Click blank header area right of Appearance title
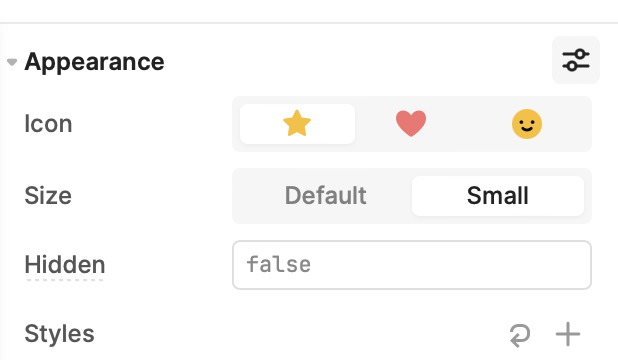This screenshot has height=360, width=618. click(x=355, y=62)
